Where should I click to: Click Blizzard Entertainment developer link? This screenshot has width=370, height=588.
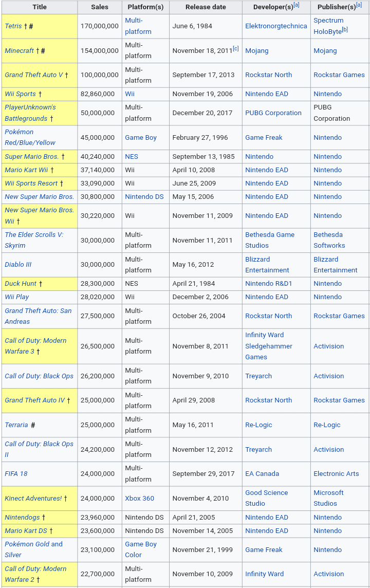267,265
